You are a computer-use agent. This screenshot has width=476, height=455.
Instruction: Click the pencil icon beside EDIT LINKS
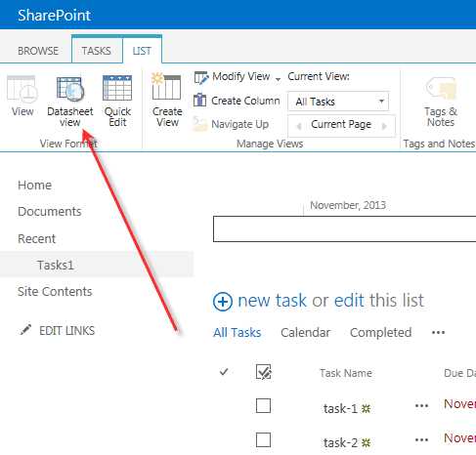pyautogui.click(x=25, y=330)
